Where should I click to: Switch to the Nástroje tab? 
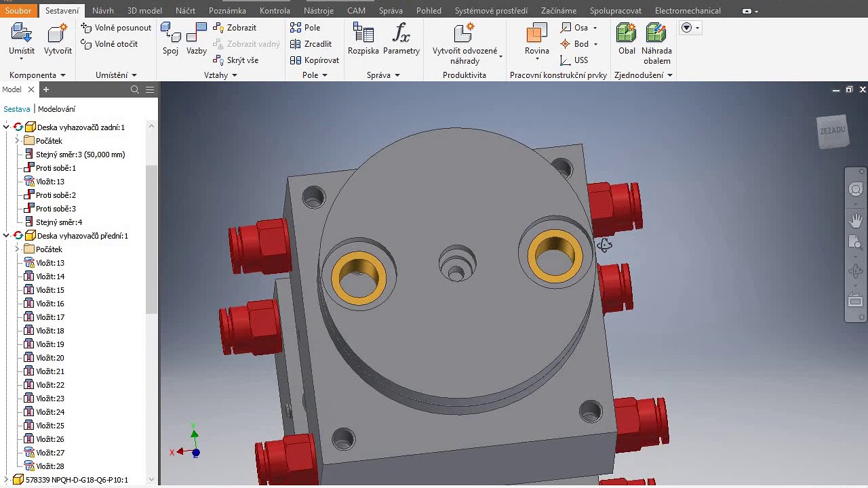[x=319, y=11]
